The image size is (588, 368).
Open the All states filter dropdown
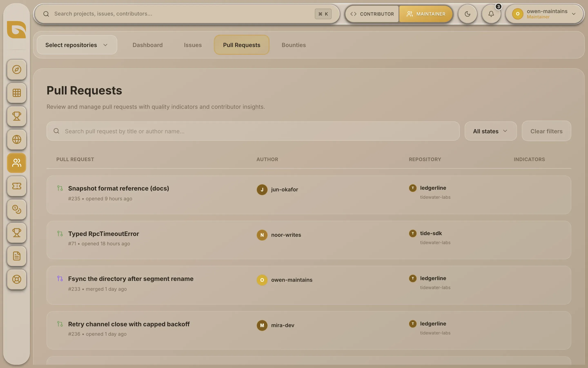[490, 131]
